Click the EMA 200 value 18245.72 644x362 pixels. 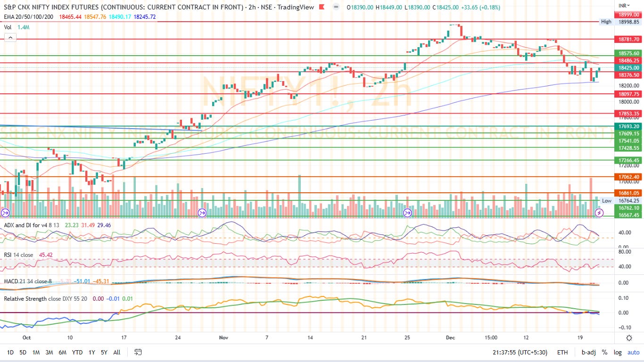[145, 16]
